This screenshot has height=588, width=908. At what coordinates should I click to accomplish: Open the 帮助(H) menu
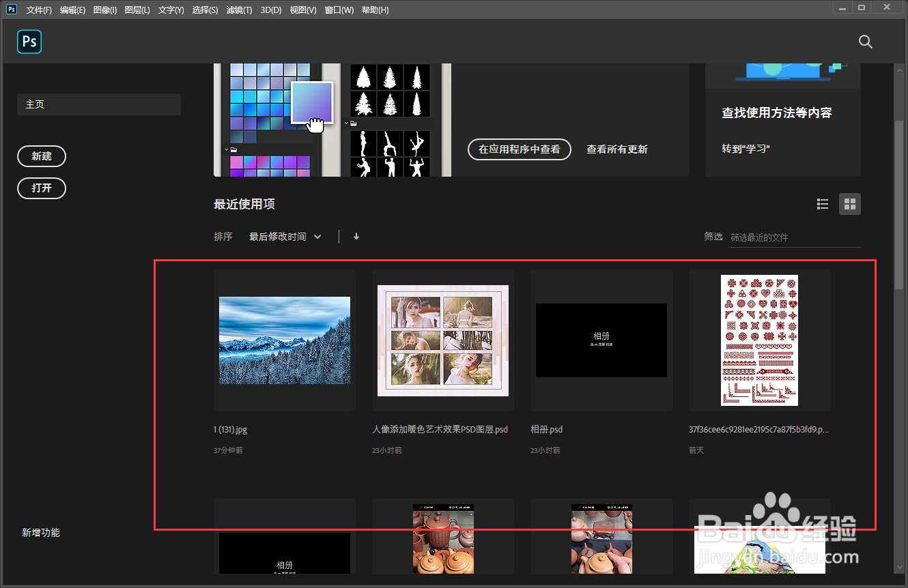tap(375, 10)
